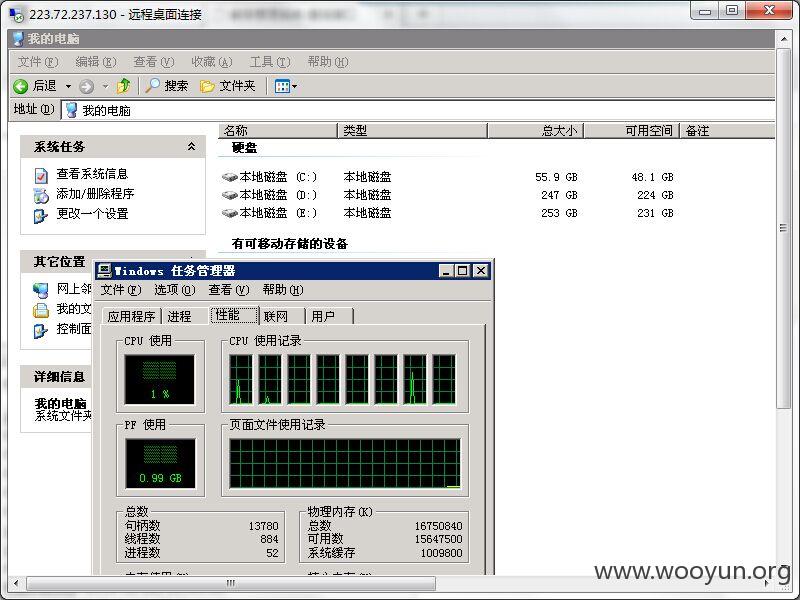This screenshot has width=800, height=600.
Task: Close the Task Manager window
Action: click(x=481, y=270)
